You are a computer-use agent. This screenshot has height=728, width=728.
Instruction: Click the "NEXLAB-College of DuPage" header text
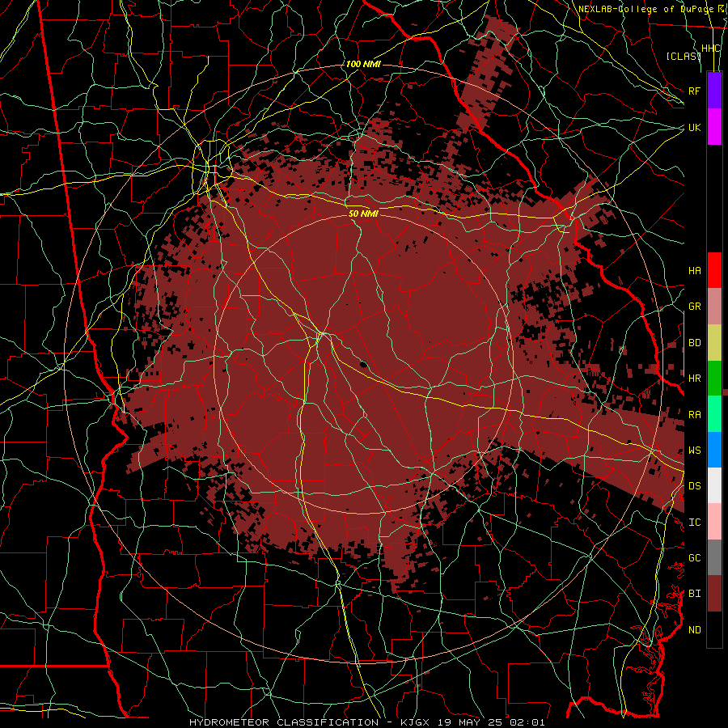pyautogui.click(x=645, y=9)
